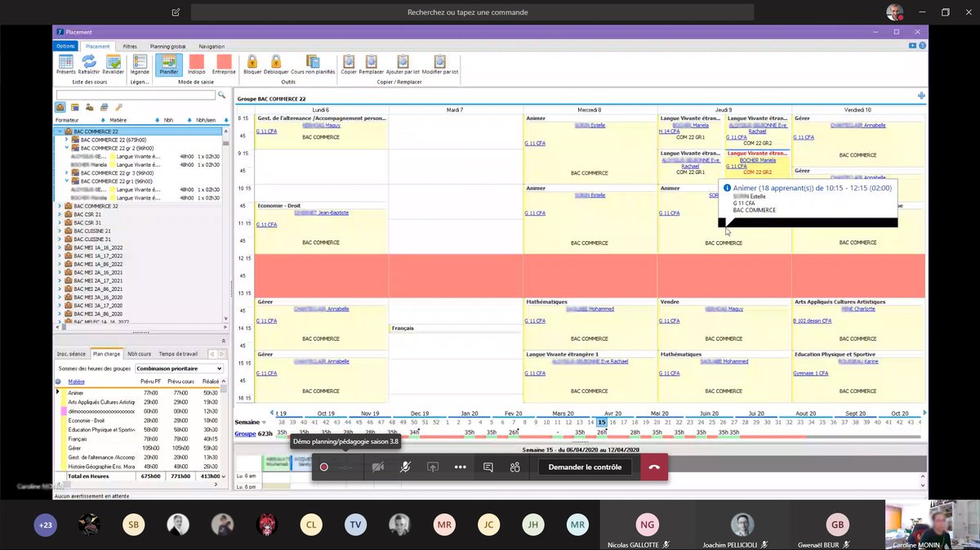Expand BAC MEI 1A_16_2022 node
The width and height of the screenshot is (980, 550).
pos(60,248)
